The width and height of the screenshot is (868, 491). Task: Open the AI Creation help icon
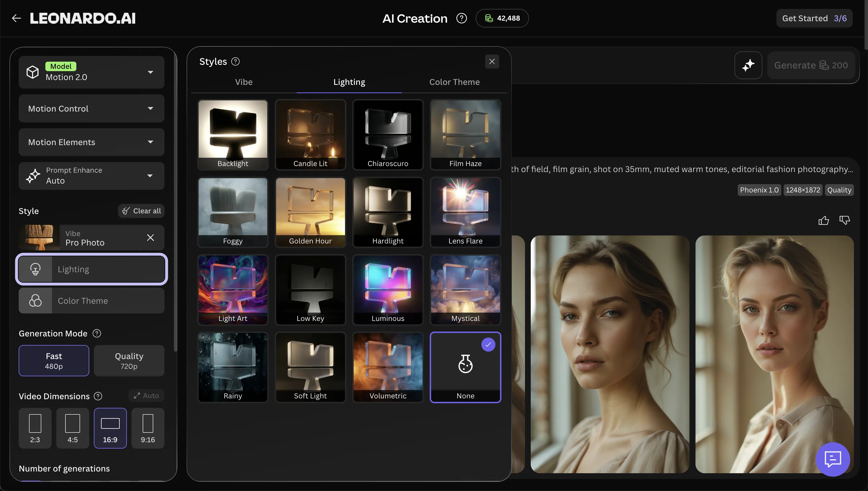461,18
